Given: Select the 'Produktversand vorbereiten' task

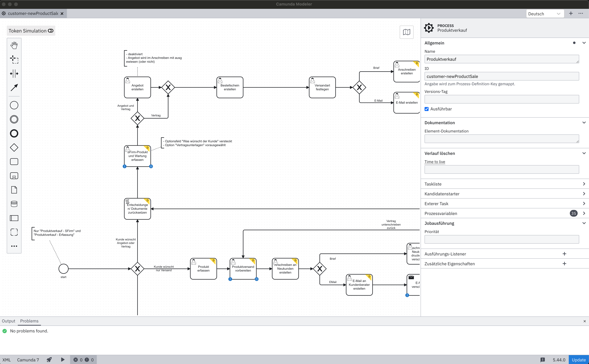Looking at the screenshot, I should 243,269.
